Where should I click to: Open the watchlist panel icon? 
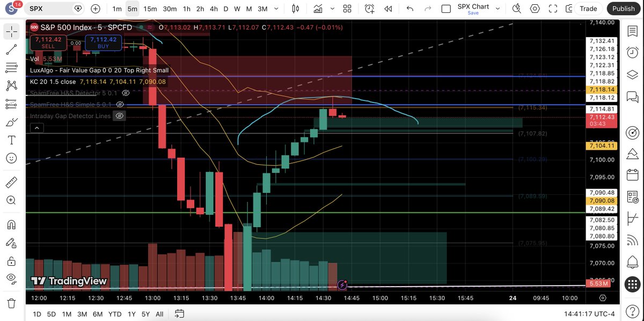[x=632, y=31]
